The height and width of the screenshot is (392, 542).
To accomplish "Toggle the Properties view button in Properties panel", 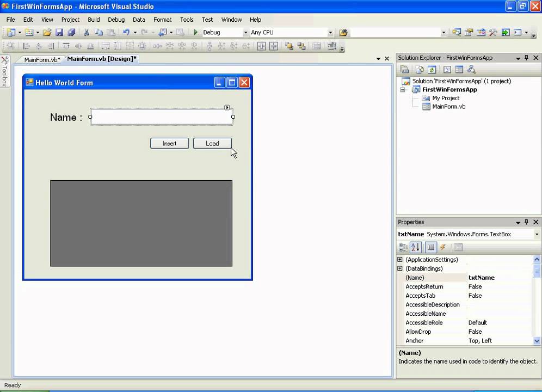I will coord(430,247).
